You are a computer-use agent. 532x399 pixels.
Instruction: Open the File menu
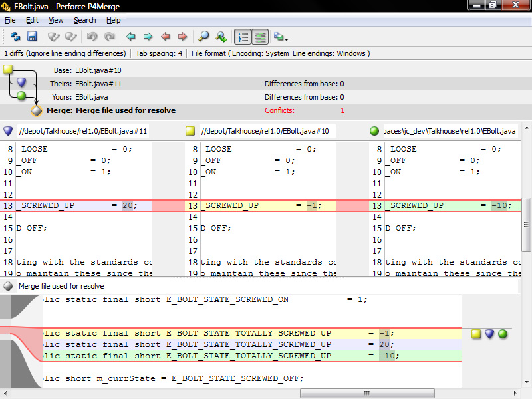click(10, 20)
